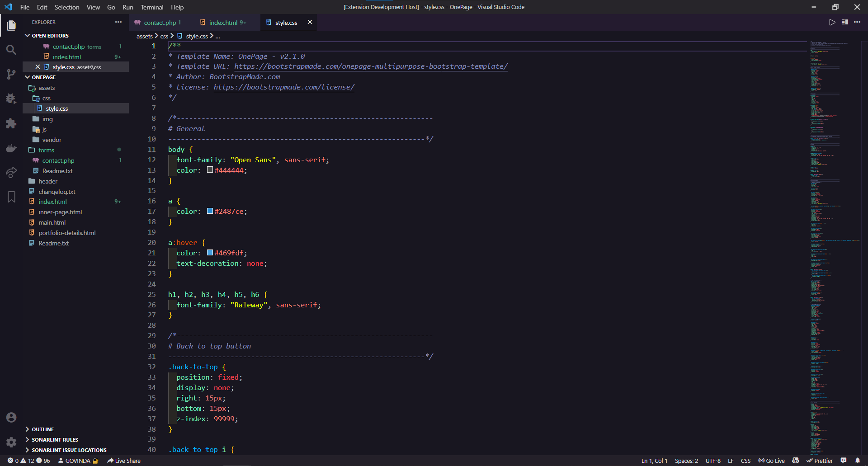Image resolution: width=868 pixels, height=466 pixels.
Task: Click the robot face icon in status bar
Action: point(796,461)
